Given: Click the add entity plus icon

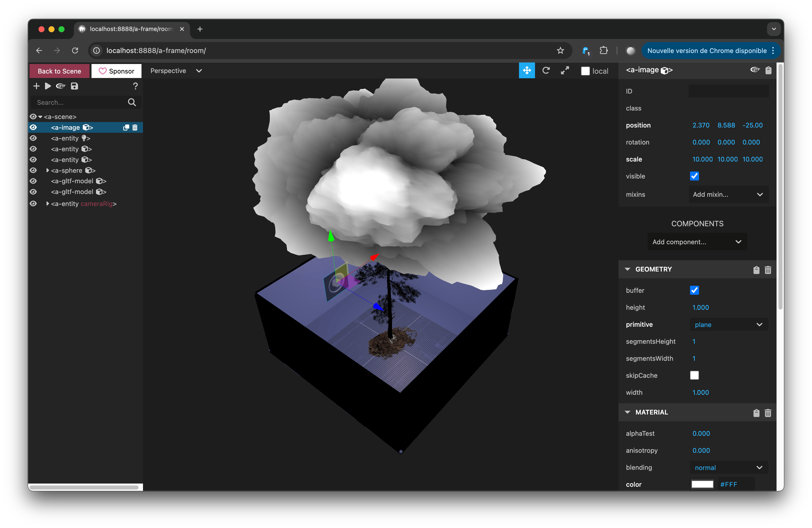Looking at the screenshot, I should 36,86.
